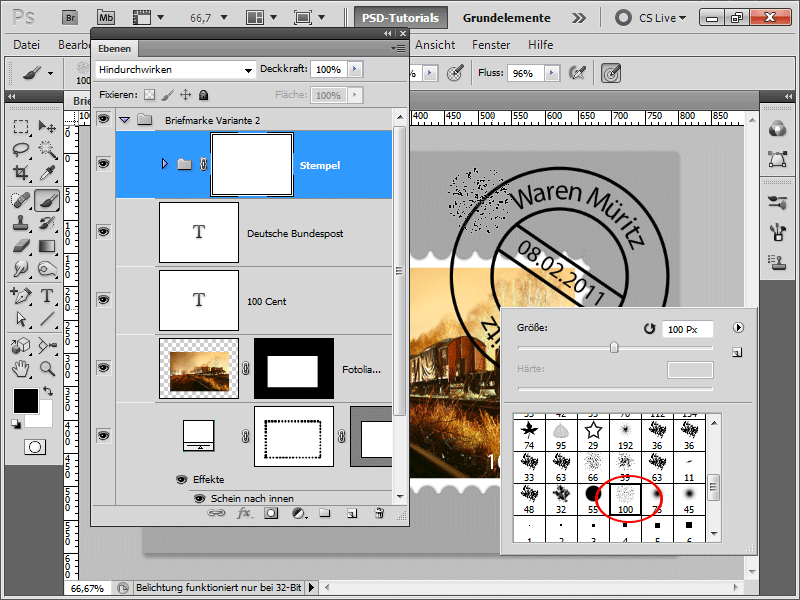Open the Ansicht menu

tap(435, 45)
